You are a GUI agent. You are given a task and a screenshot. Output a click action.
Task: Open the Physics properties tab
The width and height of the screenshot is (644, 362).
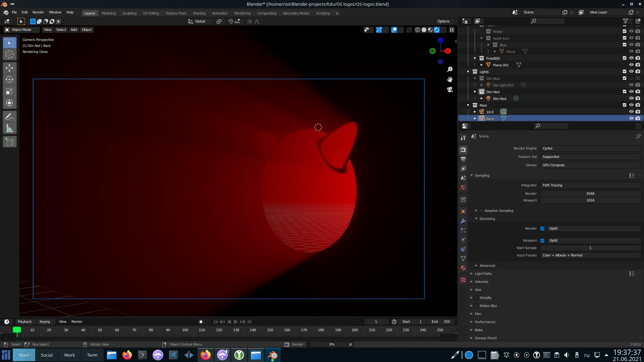463,240
